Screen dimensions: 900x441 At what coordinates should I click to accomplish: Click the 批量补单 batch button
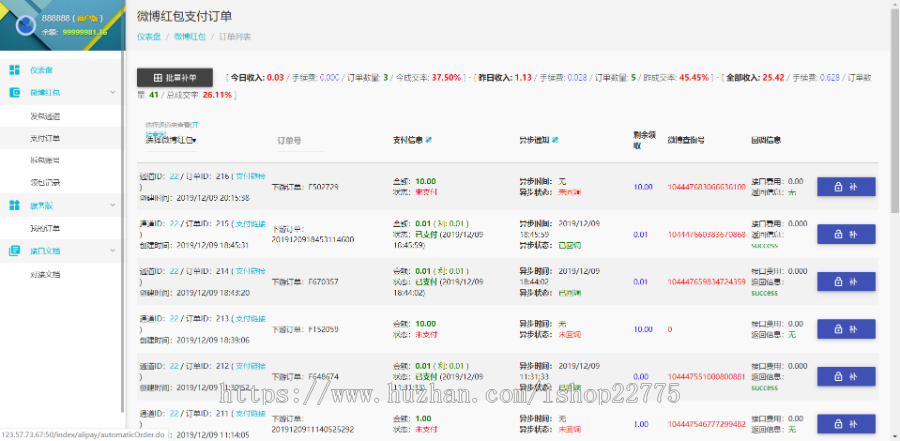coord(174,78)
